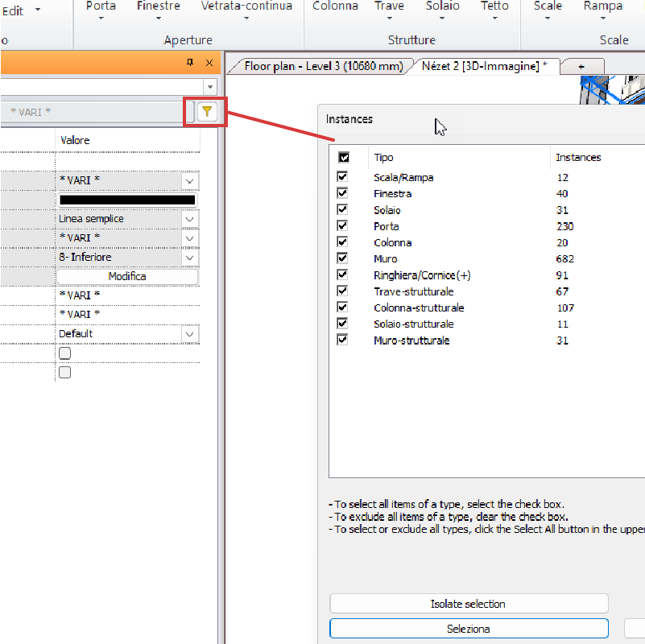Open the Solaio tool dropdown
Image resolution: width=645 pixels, height=644 pixels.
442,18
